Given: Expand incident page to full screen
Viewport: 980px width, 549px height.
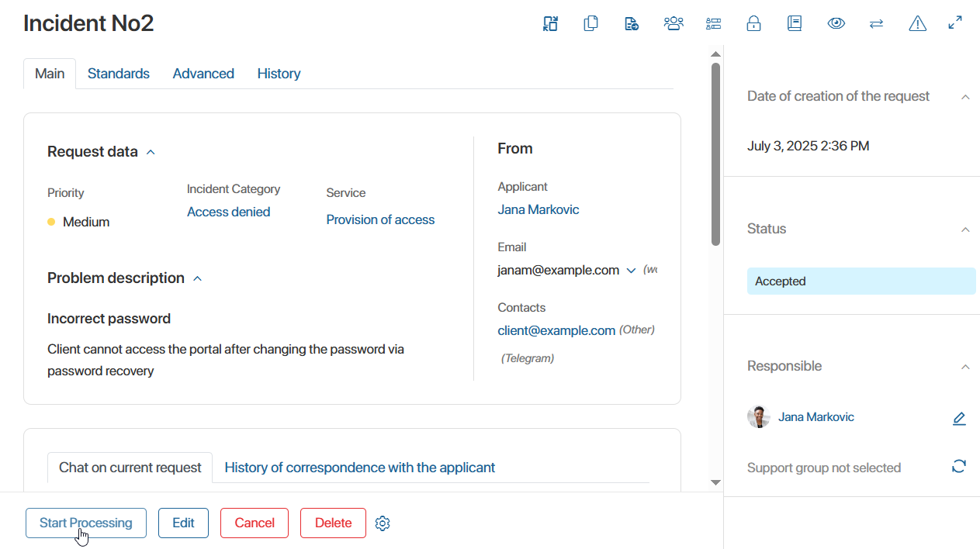Looking at the screenshot, I should click(x=955, y=23).
